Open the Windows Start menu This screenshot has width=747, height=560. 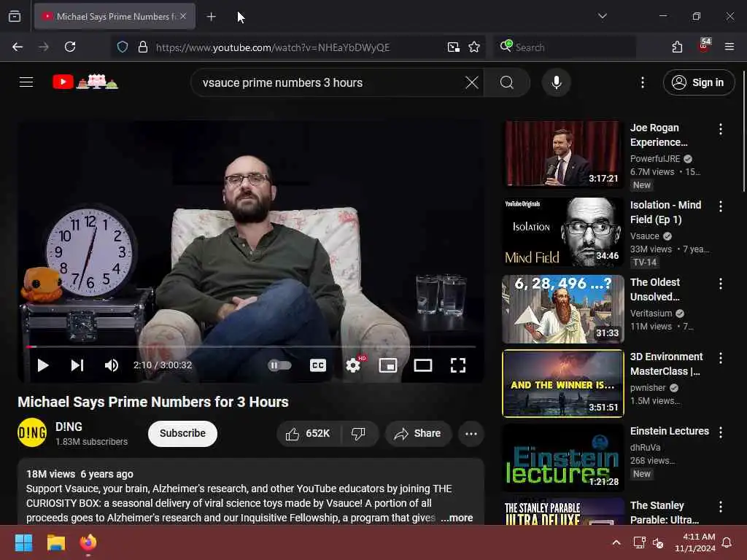coord(23,542)
